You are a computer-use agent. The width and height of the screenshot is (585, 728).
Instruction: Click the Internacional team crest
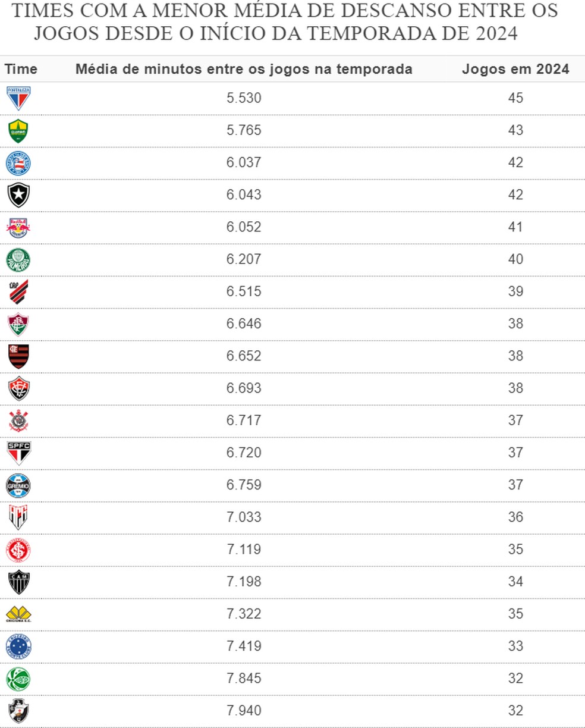(18, 550)
